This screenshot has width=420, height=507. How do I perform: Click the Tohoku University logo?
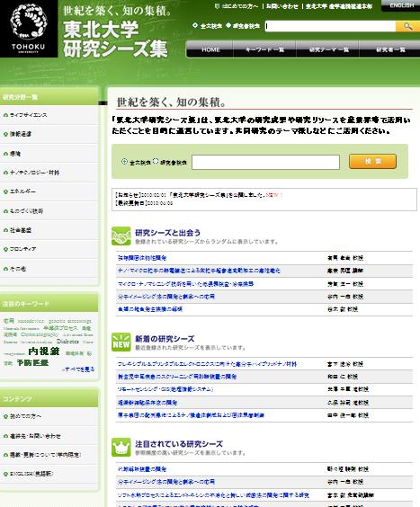[x=29, y=29]
